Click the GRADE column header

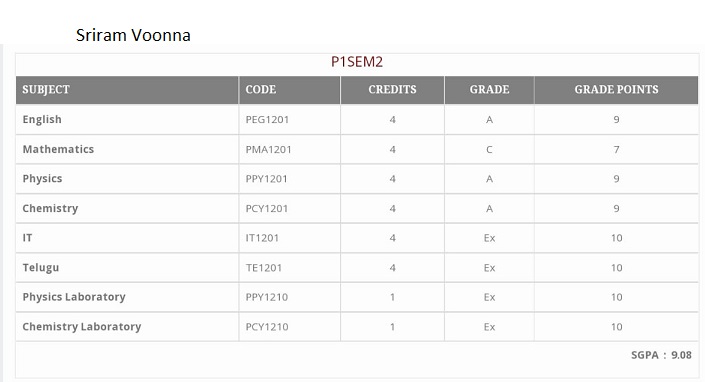coord(489,89)
